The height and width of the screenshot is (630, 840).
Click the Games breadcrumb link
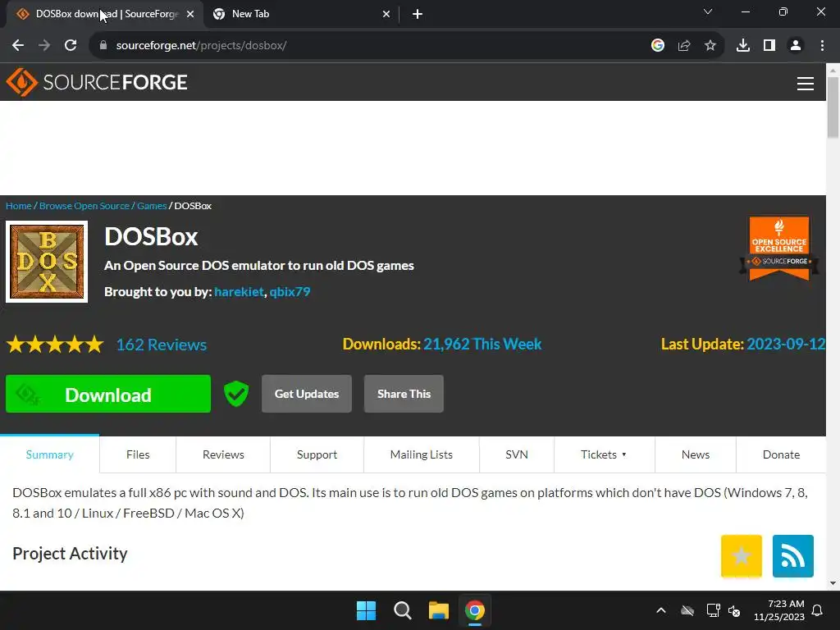[x=152, y=206]
